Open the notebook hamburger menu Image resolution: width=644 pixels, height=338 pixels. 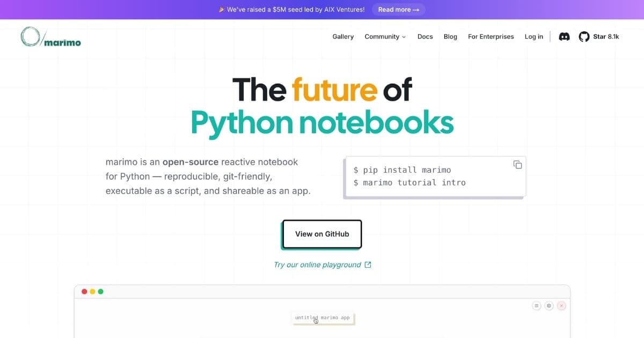click(537, 305)
